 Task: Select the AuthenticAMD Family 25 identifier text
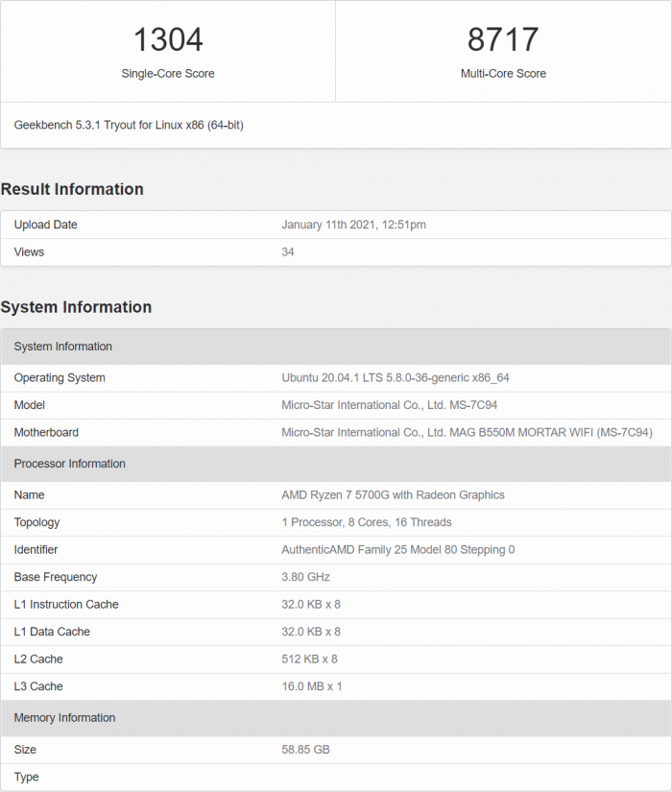tap(398, 549)
